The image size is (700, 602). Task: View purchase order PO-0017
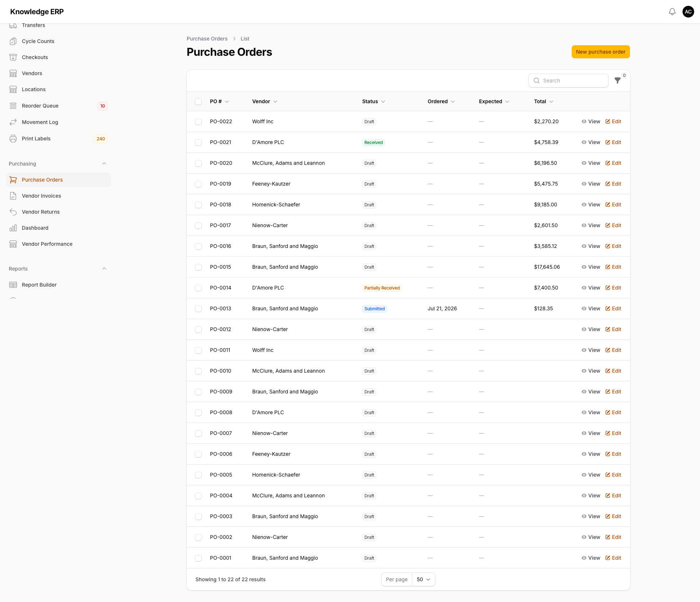(591, 225)
